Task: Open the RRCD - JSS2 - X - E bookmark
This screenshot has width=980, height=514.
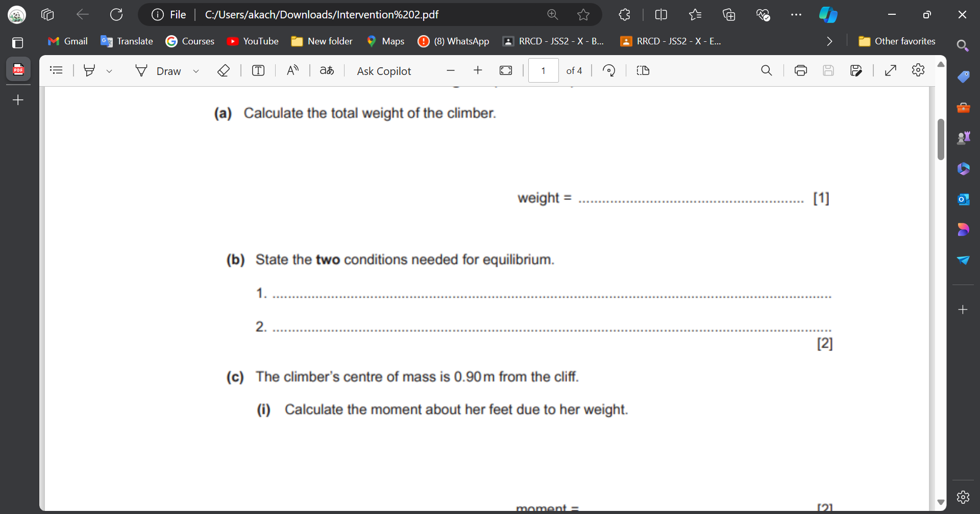Action: (x=671, y=41)
